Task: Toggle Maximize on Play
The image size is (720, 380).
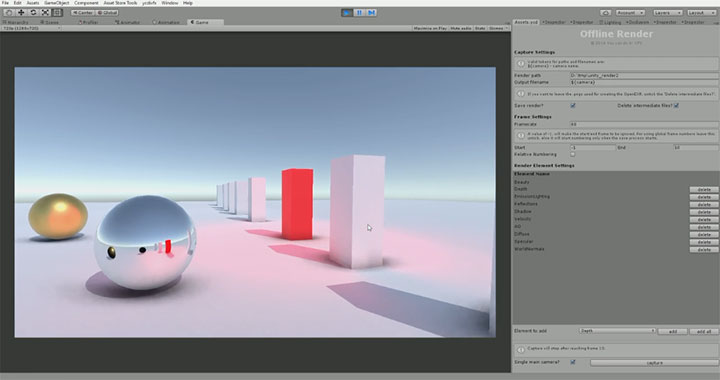Action: click(430, 28)
